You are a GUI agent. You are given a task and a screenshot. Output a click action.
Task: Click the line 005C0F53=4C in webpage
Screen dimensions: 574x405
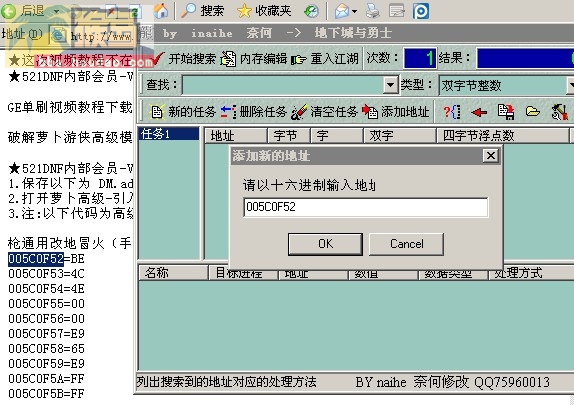[x=46, y=274]
